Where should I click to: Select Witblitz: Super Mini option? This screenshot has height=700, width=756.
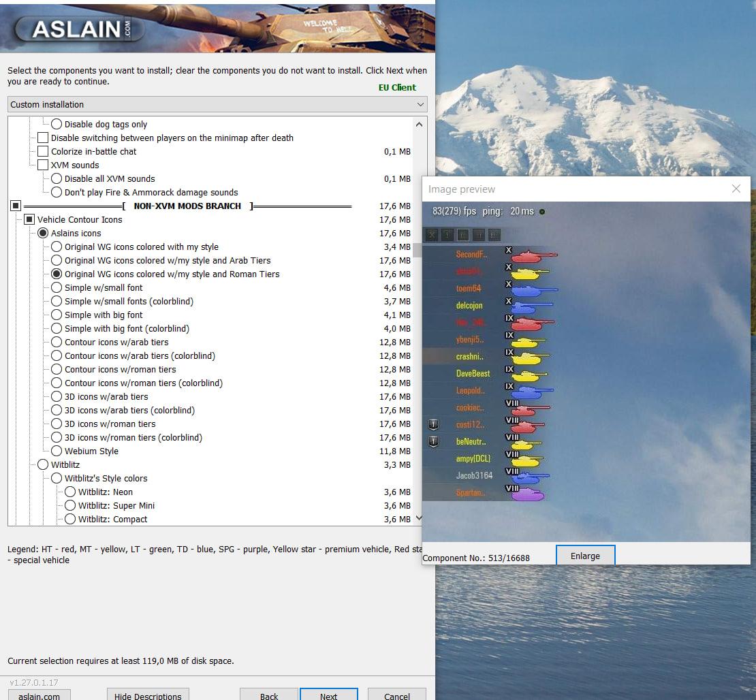pos(70,505)
